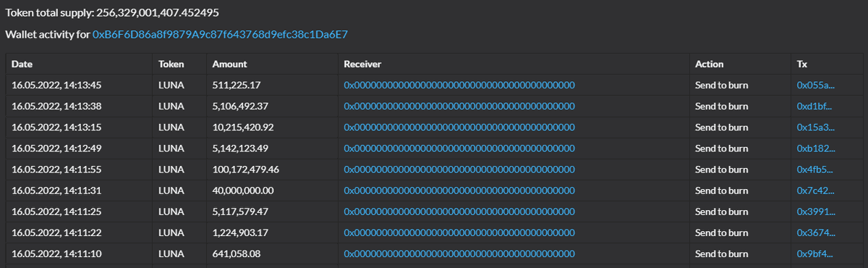
Task: Open burn receiver address in 5,142,123.49 row
Action: [x=459, y=148]
